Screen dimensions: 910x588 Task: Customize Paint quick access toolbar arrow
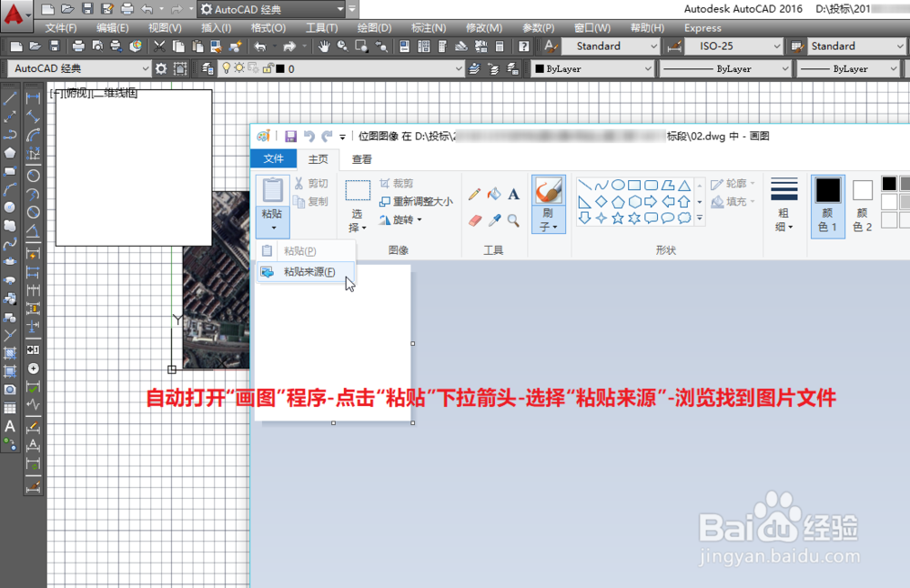click(342, 137)
